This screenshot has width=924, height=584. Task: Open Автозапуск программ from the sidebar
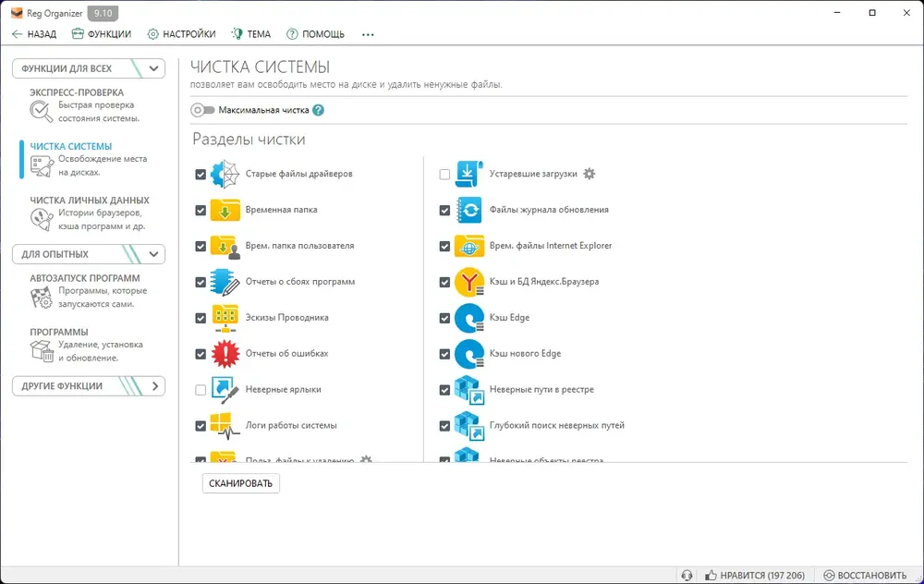[x=89, y=290]
